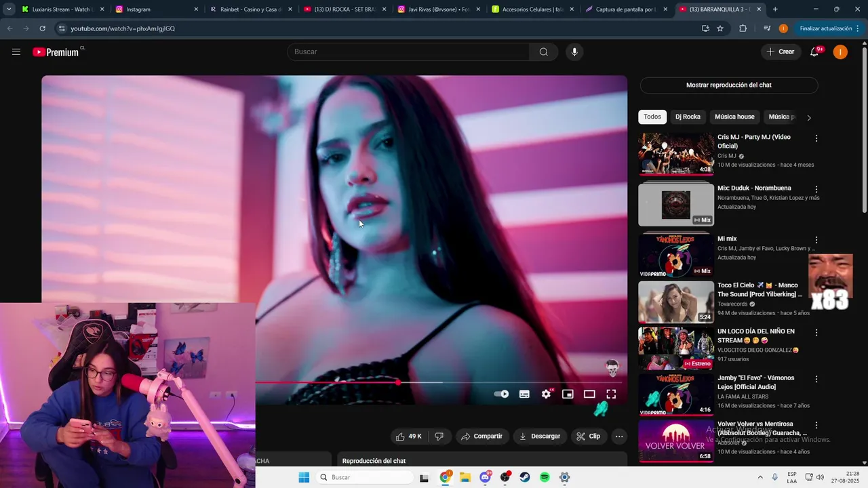The image size is (868, 488).
Task: Switch to Luxianis Stream browser tab
Action: (x=63, y=9)
